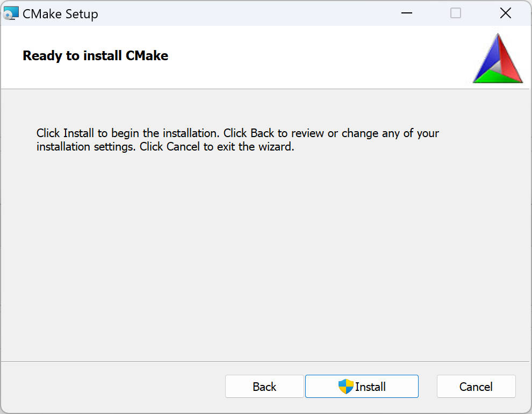The width and height of the screenshot is (532, 414).
Task: Click the installation instructions paragraph text
Action: [238, 140]
